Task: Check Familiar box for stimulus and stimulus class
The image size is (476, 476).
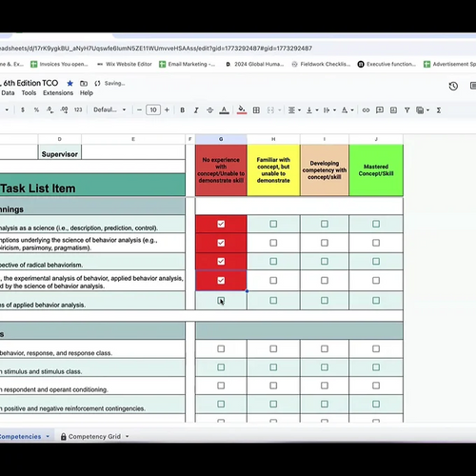Action: 273,367
